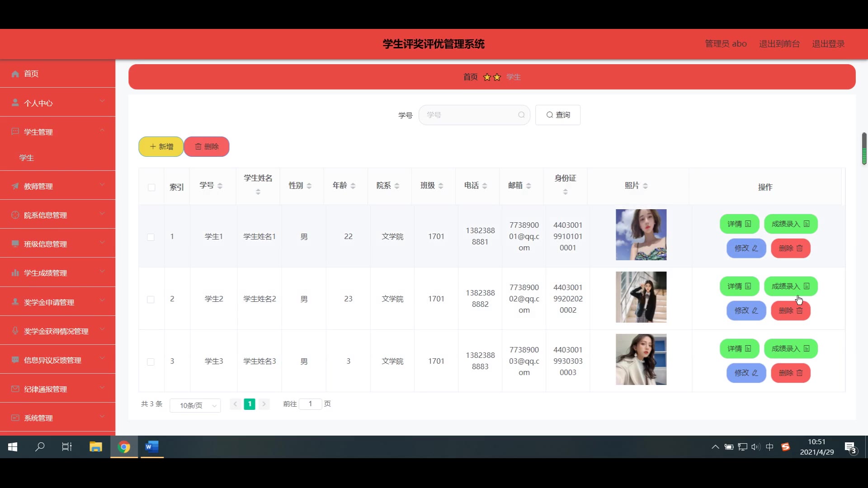Click the yellow 新增 button
Image resolution: width=868 pixels, height=488 pixels.
coord(161,146)
